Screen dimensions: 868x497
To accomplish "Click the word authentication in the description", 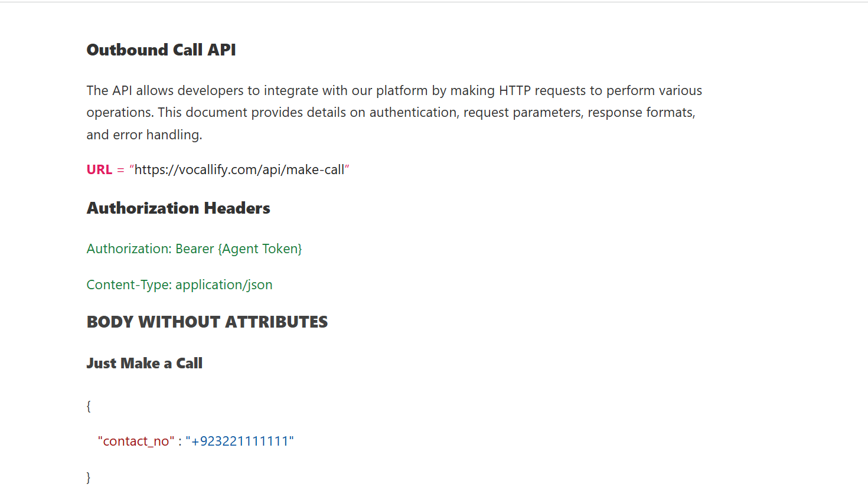I will (x=413, y=113).
